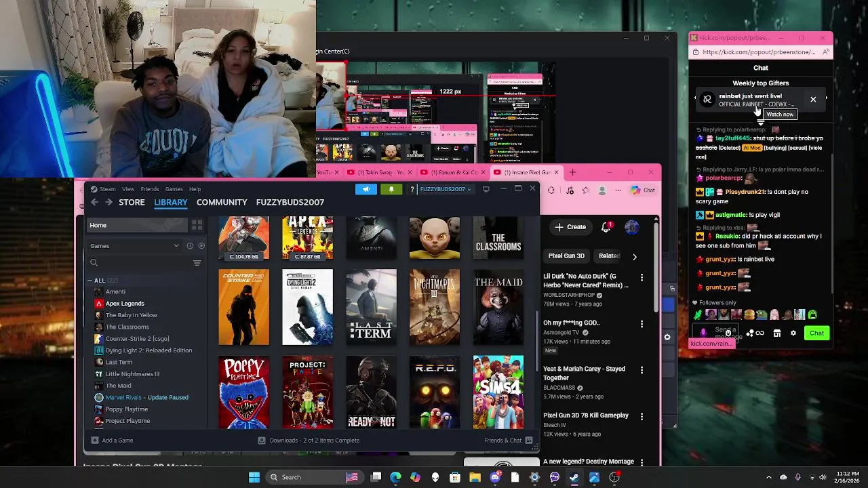This screenshot has width=868, height=488.
Task: Open Friends menu in Steam
Action: pos(150,189)
